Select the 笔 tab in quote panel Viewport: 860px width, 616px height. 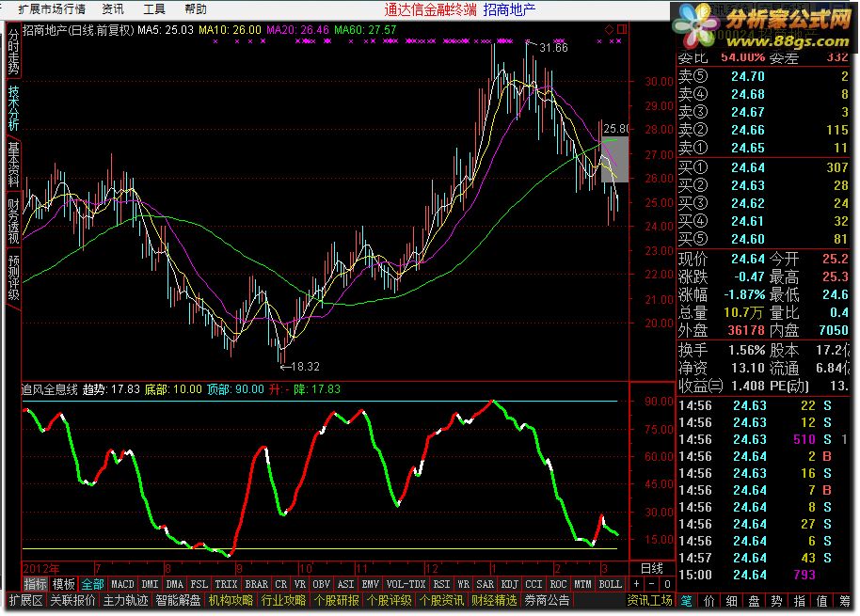pos(686,601)
